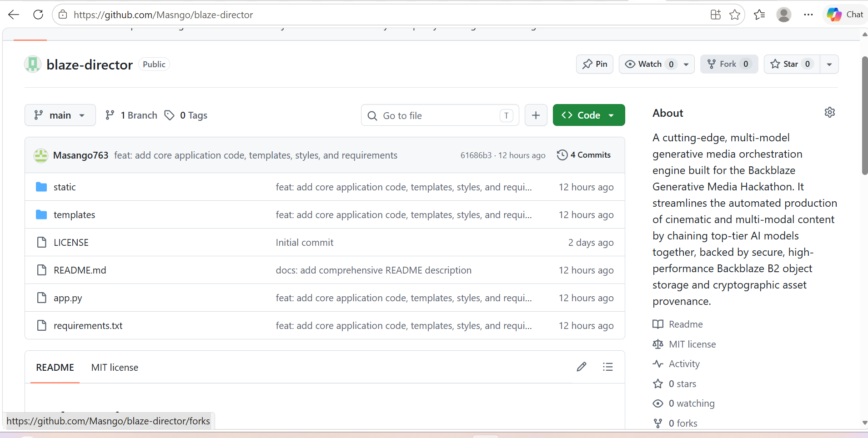868x438 pixels.
Task: Click the '2 days ago' LICENSE timestamp
Action: 591,242
